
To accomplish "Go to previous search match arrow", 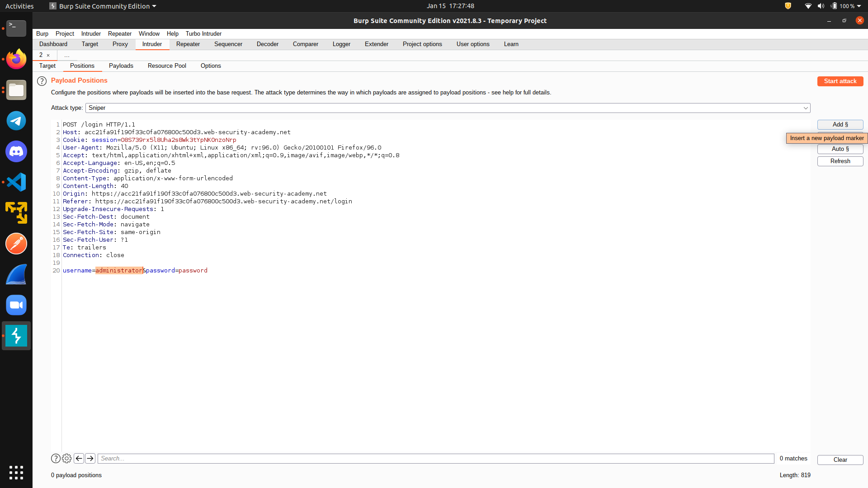I will pos(79,459).
